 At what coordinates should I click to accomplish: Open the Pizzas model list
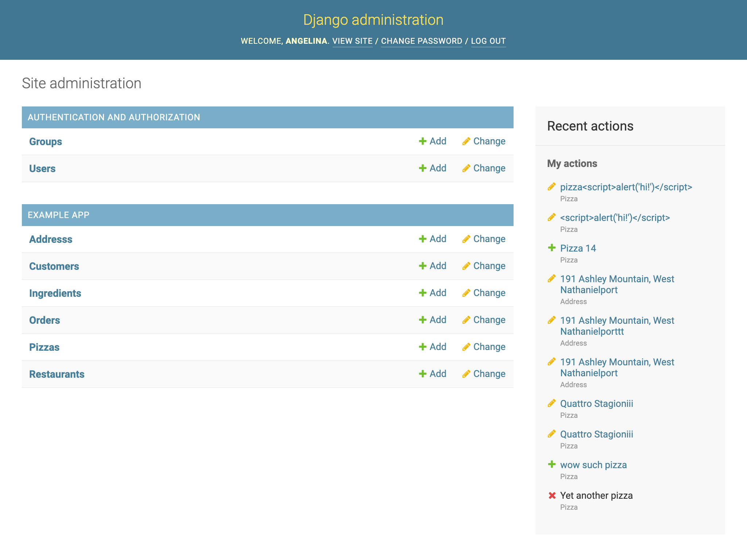click(x=44, y=347)
